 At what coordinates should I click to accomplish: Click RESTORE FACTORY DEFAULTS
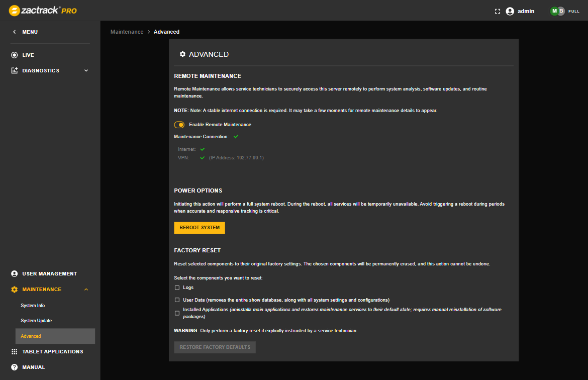pyautogui.click(x=215, y=347)
